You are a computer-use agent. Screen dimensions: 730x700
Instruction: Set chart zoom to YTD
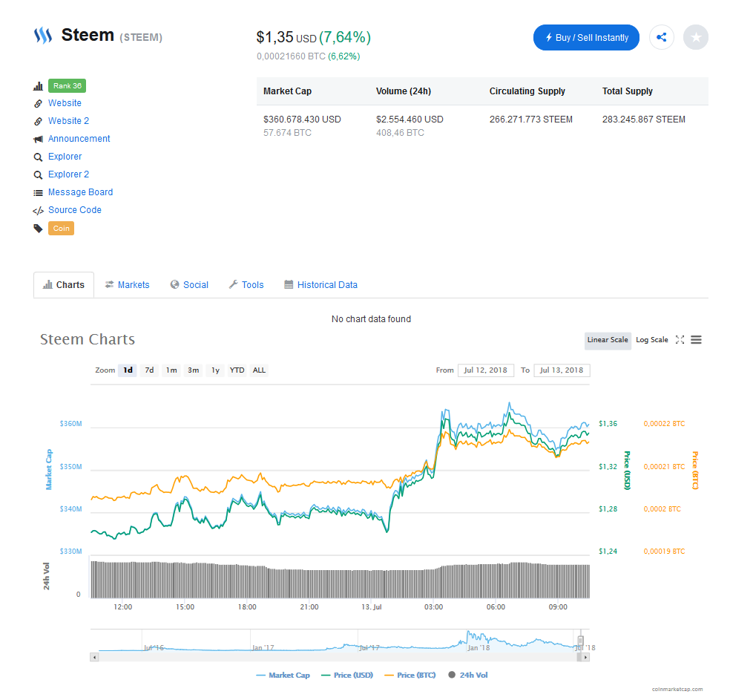(x=237, y=370)
